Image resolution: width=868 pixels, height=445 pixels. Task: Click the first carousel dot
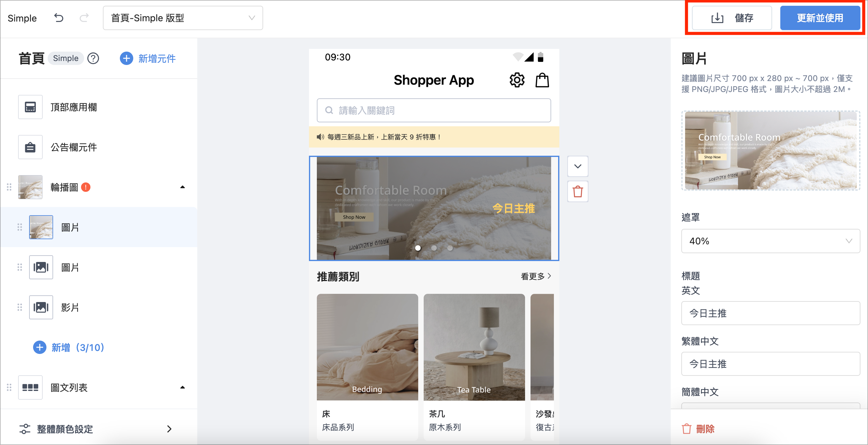(x=418, y=248)
